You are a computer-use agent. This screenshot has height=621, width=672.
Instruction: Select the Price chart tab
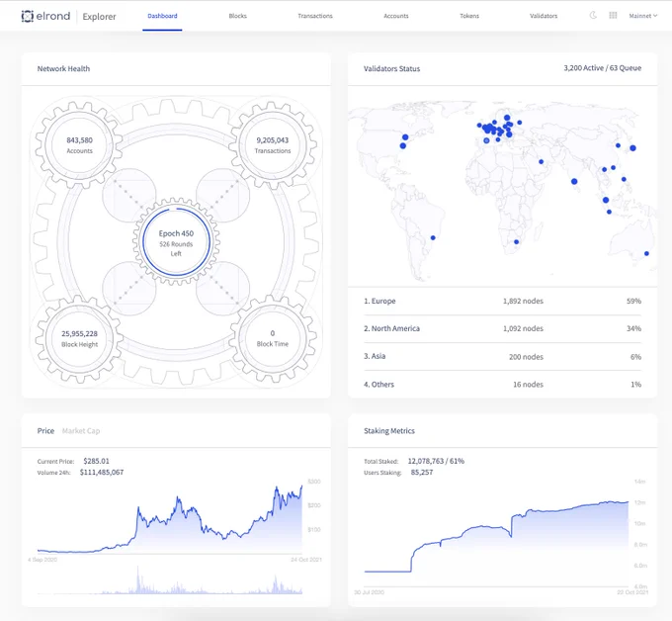click(45, 430)
